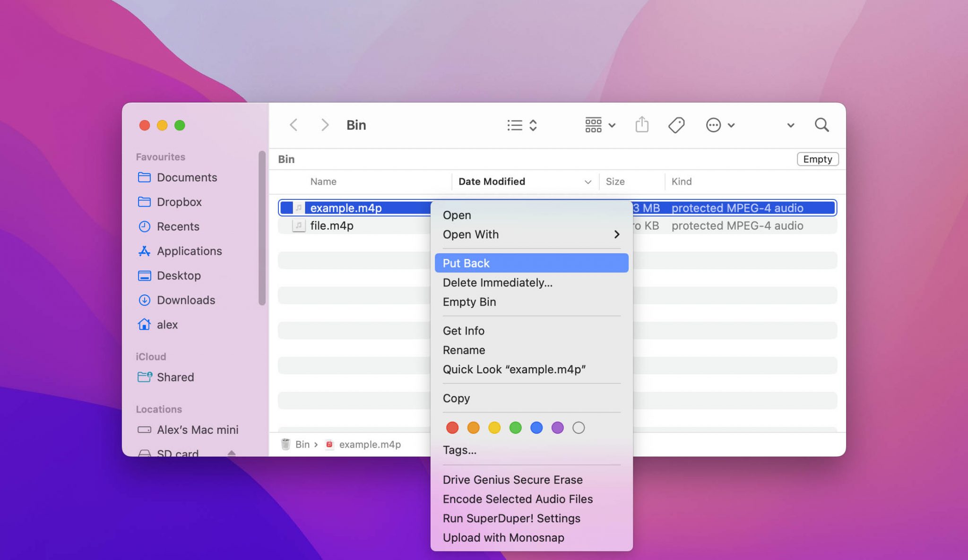Sort by Size column header

tap(615, 181)
